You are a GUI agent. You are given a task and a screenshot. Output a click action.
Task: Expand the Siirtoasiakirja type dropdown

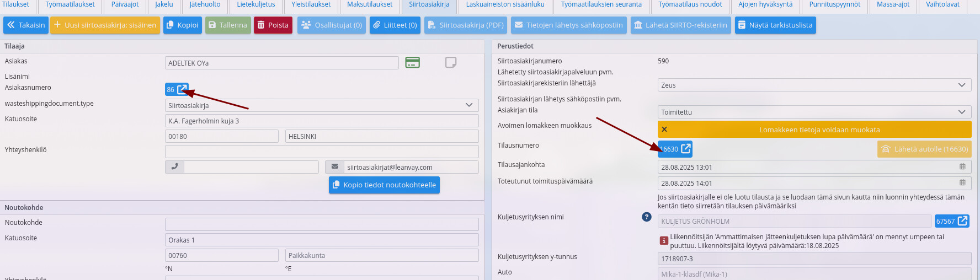[468, 105]
